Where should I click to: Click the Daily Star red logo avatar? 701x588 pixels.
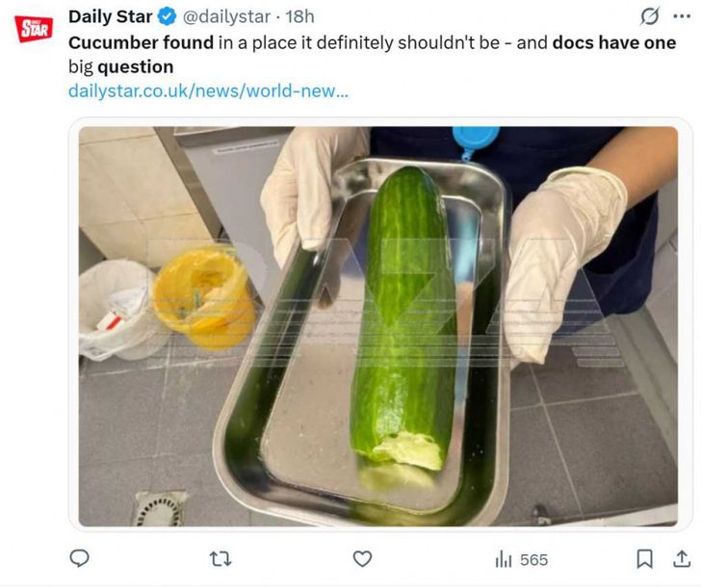(x=33, y=27)
